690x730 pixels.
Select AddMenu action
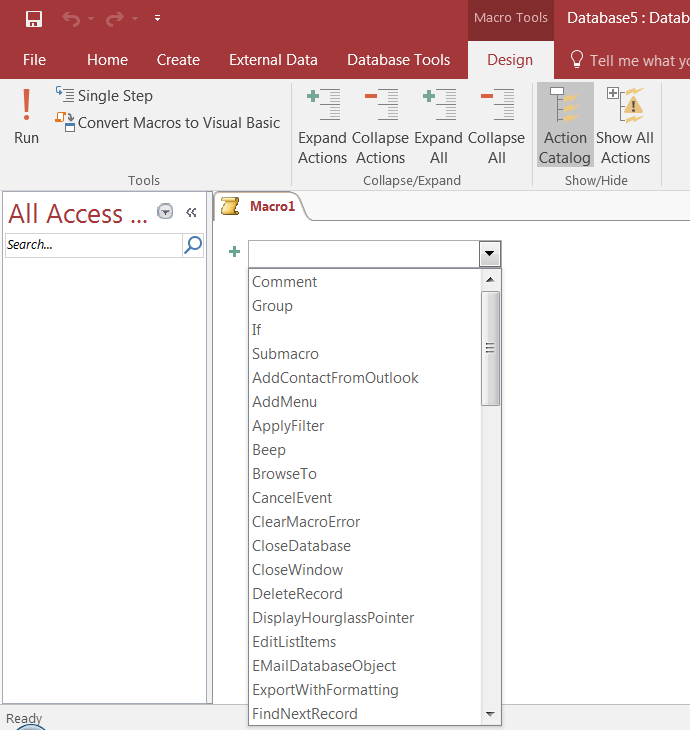coord(365,402)
